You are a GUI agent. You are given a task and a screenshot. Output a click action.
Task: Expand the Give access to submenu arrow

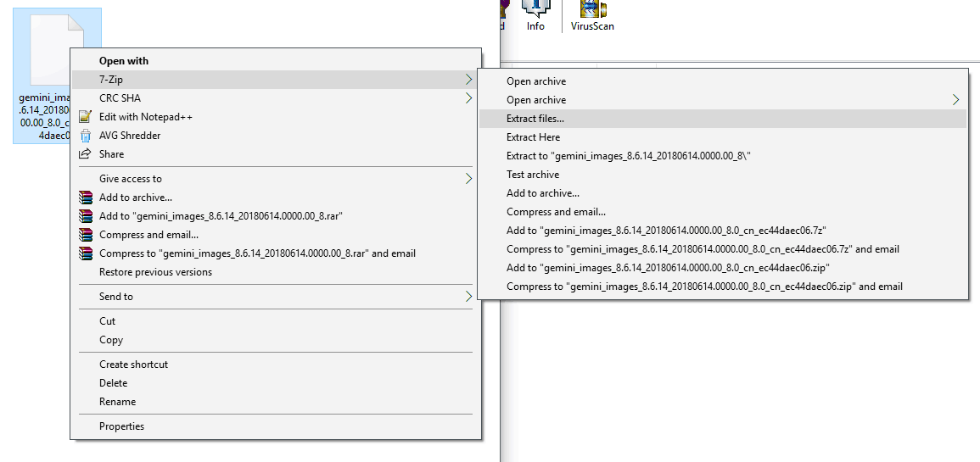468,179
